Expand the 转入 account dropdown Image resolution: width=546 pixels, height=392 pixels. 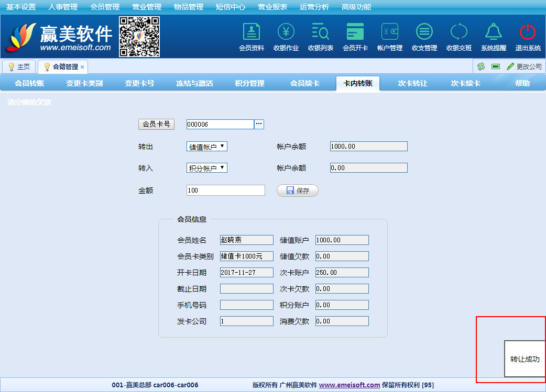tap(207, 168)
